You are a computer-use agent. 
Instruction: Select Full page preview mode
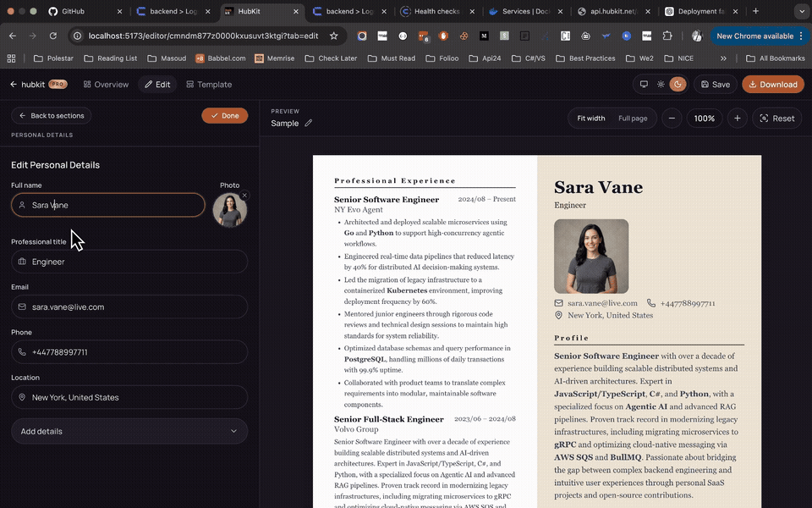[633, 119]
